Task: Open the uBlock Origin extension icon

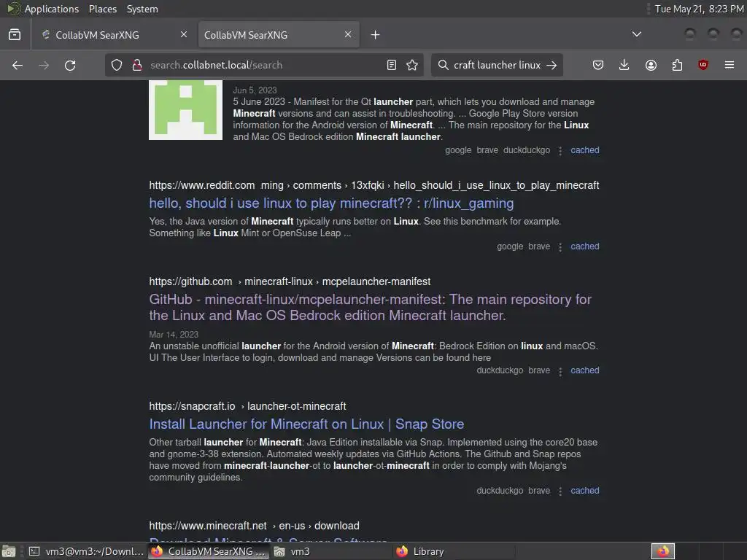Action: click(x=703, y=65)
